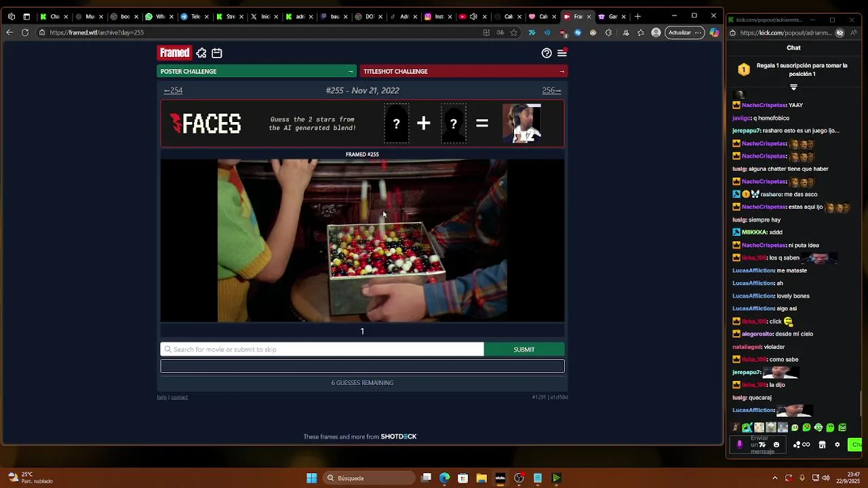Go to Titleshot Challenge banner
This screenshot has width=868, height=488.
[463, 71]
